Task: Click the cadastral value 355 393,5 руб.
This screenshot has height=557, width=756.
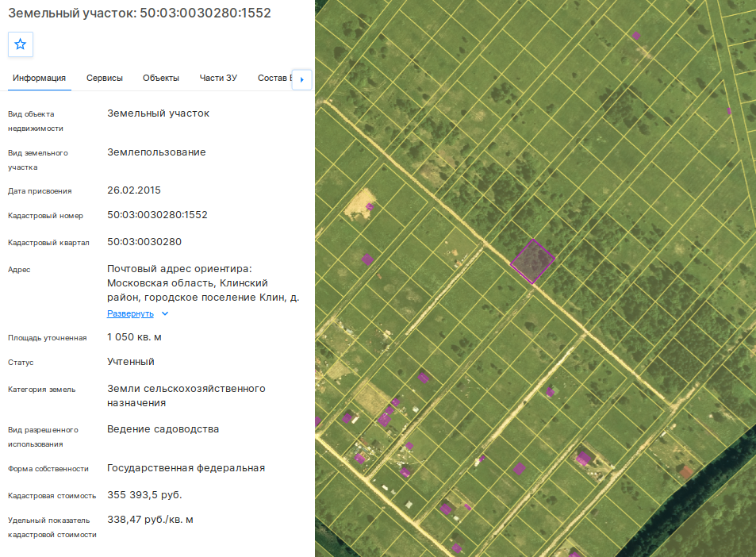Action: click(x=144, y=495)
